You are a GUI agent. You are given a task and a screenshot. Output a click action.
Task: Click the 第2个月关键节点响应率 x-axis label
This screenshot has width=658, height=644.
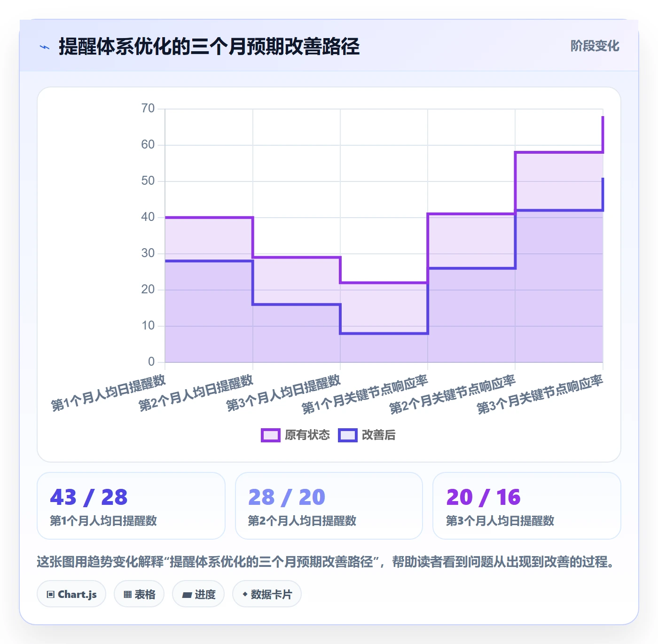click(453, 395)
